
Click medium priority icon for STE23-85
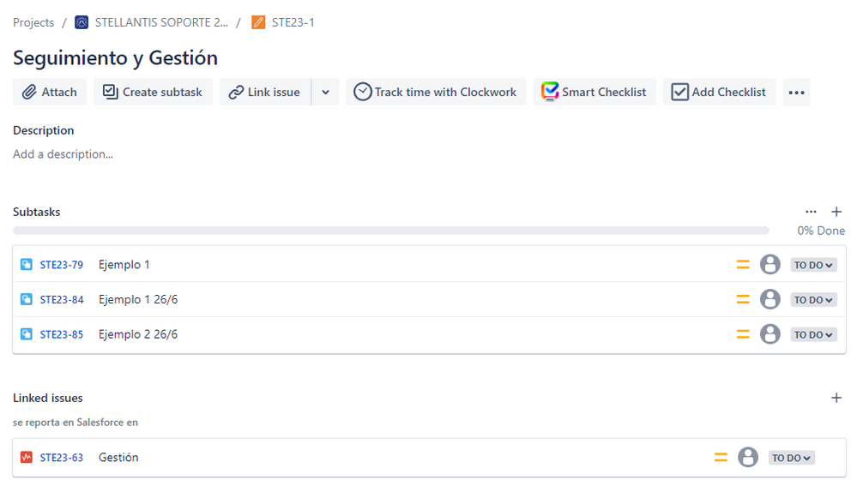743,334
